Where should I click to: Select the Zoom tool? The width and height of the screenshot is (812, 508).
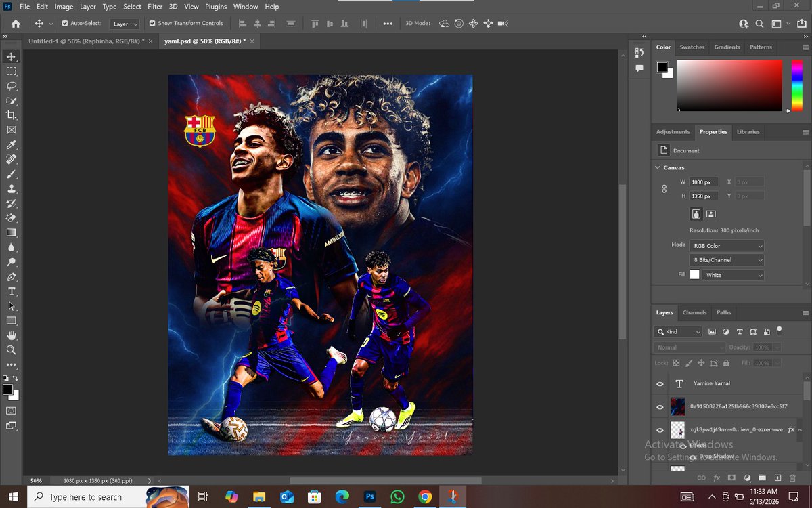pyautogui.click(x=11, y=350)
